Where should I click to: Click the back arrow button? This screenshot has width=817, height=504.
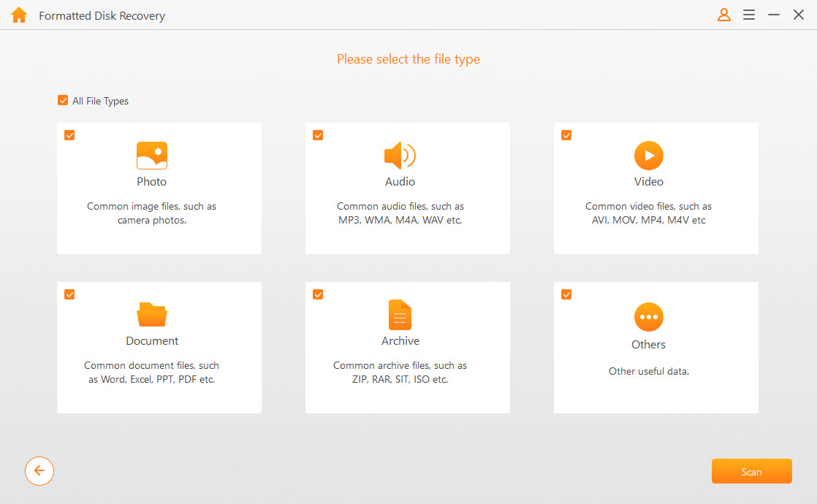click(x=39, y=471)
